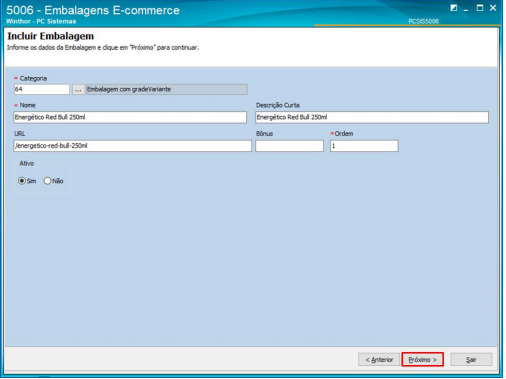Exit using the Sair button

tap(471, 360)
